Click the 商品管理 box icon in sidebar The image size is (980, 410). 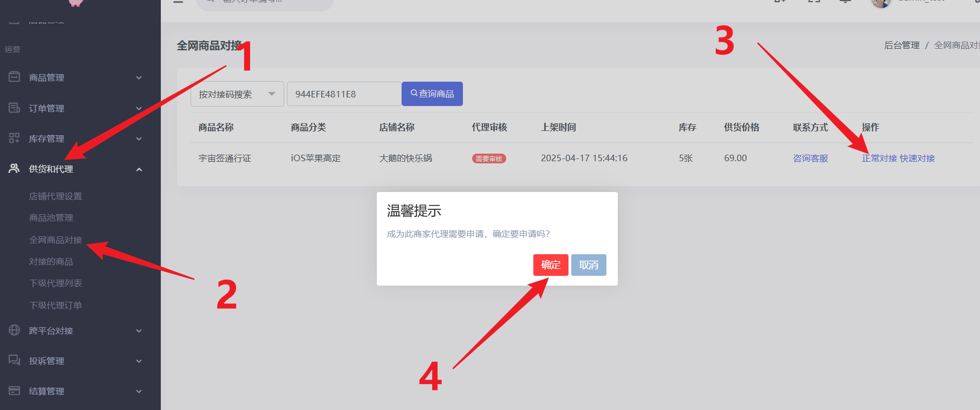[15, 77]
